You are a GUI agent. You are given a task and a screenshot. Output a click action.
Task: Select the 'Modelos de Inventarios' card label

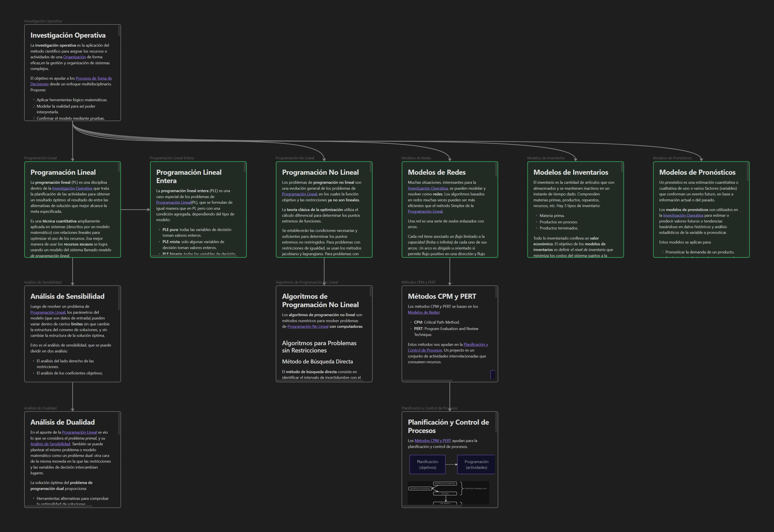[x=546, y=158]
